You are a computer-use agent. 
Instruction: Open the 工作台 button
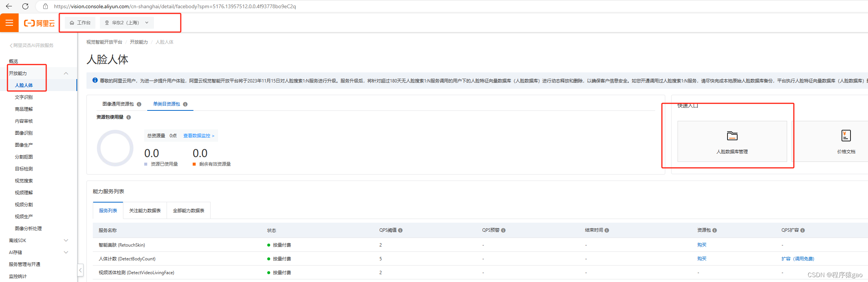pyautogui.click(x=80, y=23)
